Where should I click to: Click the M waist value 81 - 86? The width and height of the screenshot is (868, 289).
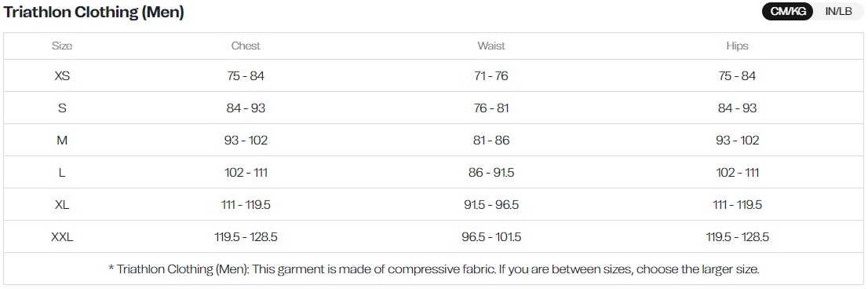click(x=491, y=141)
